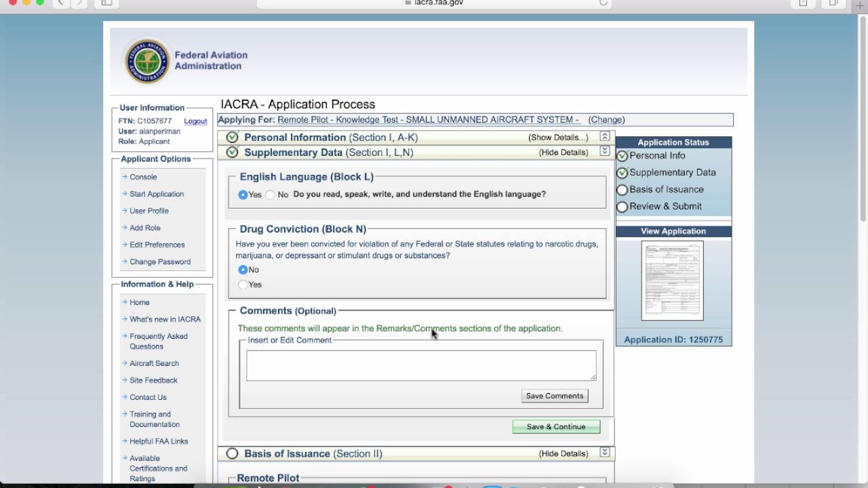Open Change Password option
This screenshot has width=868, height=488.
[x=160, y=262]
